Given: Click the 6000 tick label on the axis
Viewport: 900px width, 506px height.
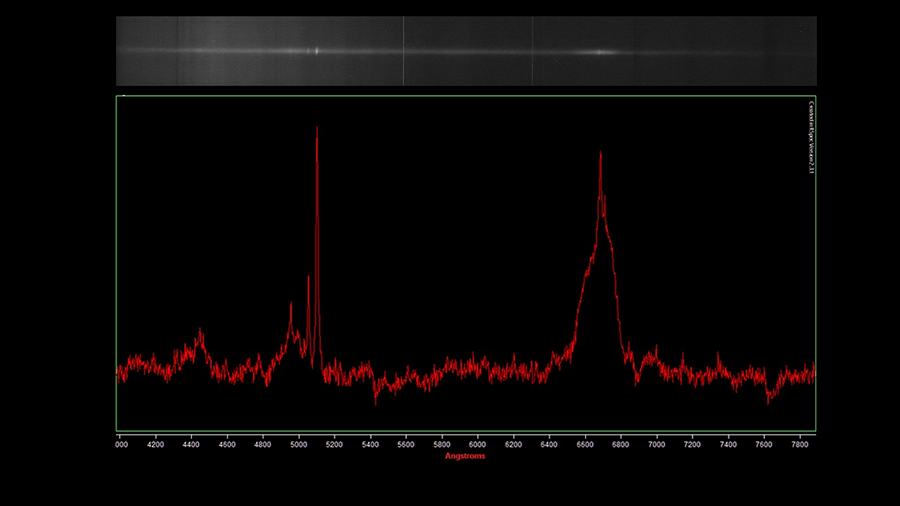Looking at the screenshot, I should (478, 444).
